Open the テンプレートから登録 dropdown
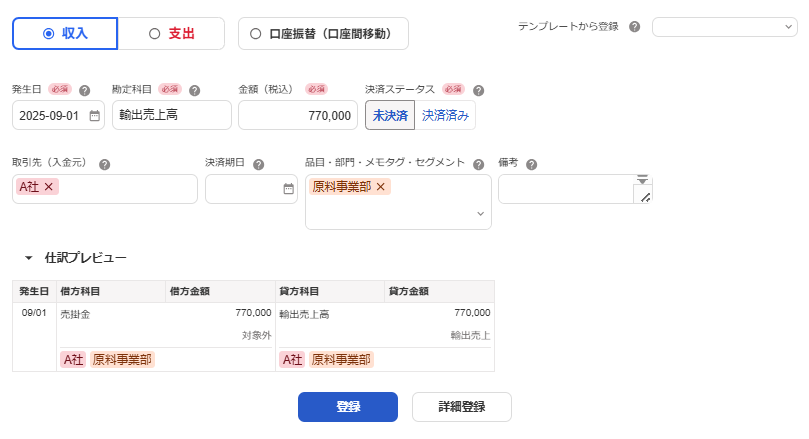This screenshot has height=439, width=809. [x=724, y=27]
